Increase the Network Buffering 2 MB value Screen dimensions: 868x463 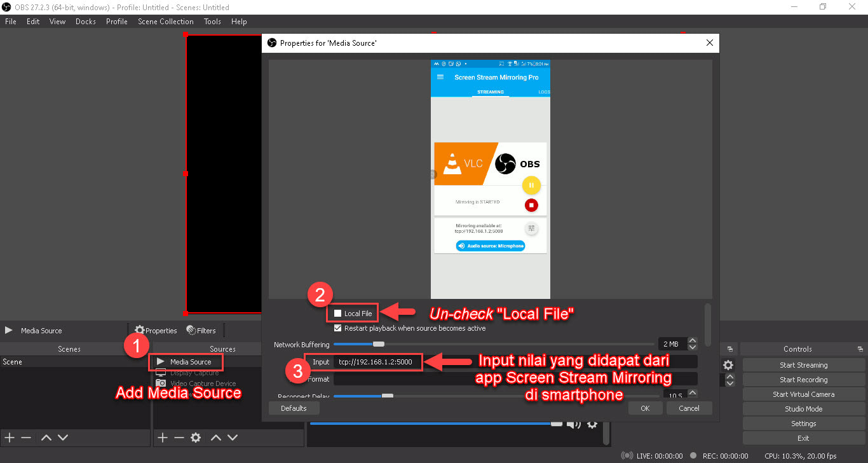coord(693,341)
